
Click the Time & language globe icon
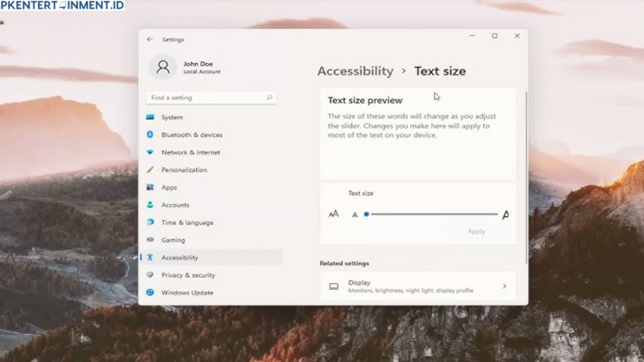tap(150, 222)
